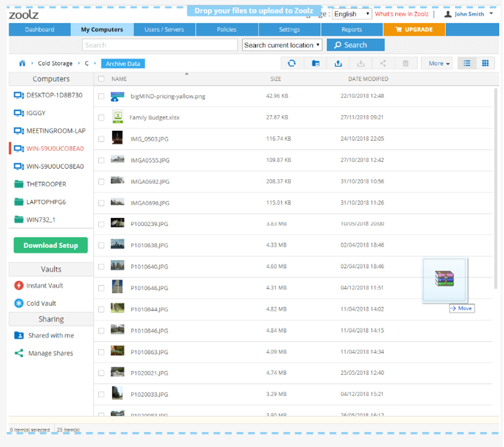Open the file IMGA0696.JPG
504x447 pixels.
coord(150,203)
